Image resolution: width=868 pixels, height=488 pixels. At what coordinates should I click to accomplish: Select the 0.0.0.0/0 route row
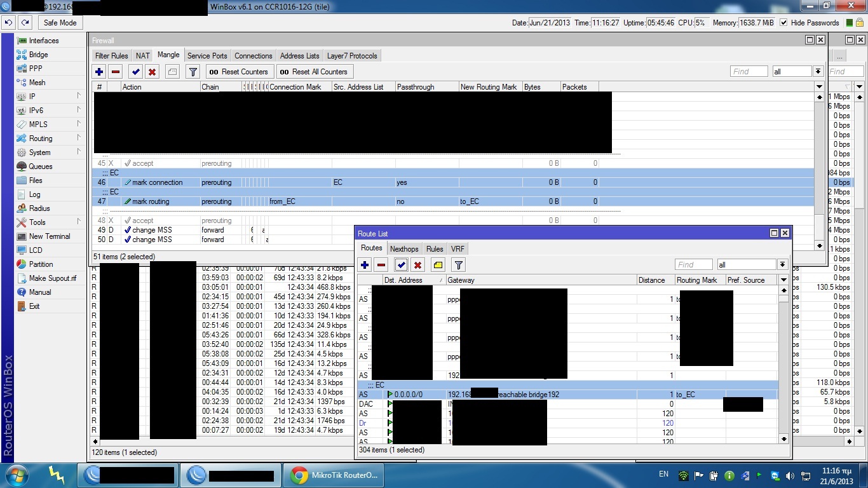(x=567, y=395)
